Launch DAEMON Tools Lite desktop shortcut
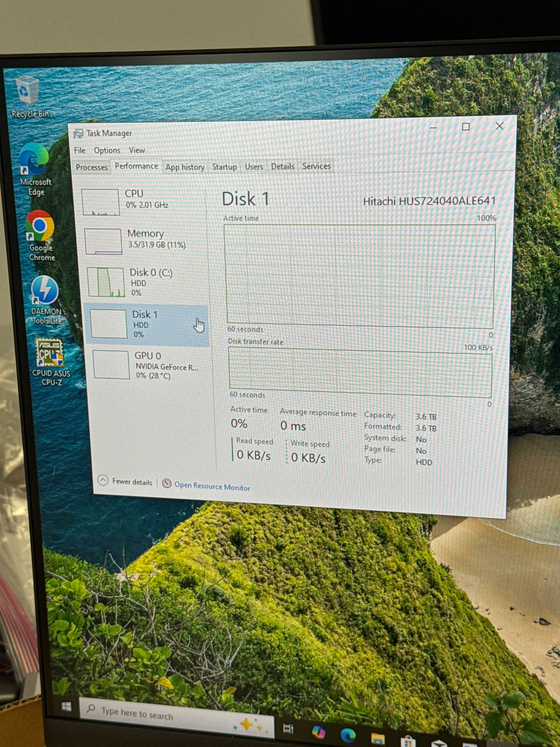Screen dimensions: 560x747 (x=45, y=299)
